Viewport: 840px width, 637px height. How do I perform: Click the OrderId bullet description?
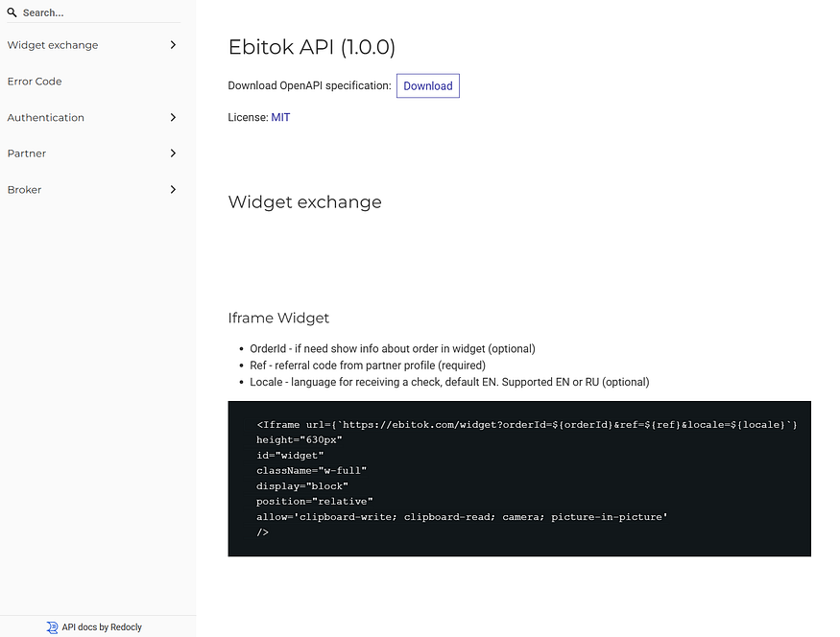click(x=393, y=349)
